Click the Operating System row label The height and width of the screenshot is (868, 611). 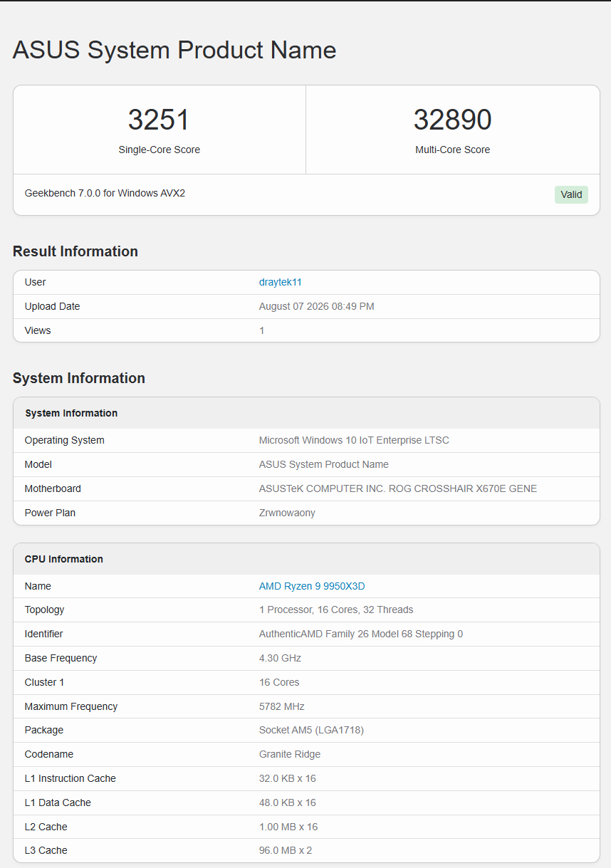pyautogui.click(x=65, y=440)
